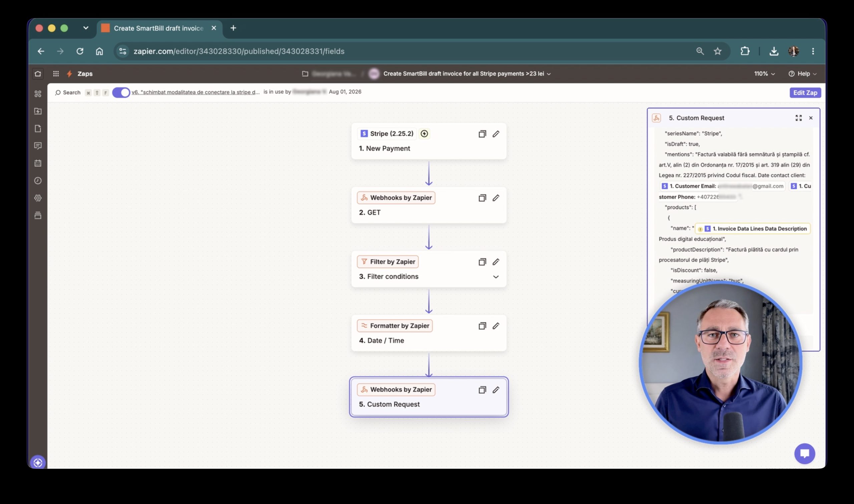Open the Zap title dropdown menu

click(x=467, y=74)
